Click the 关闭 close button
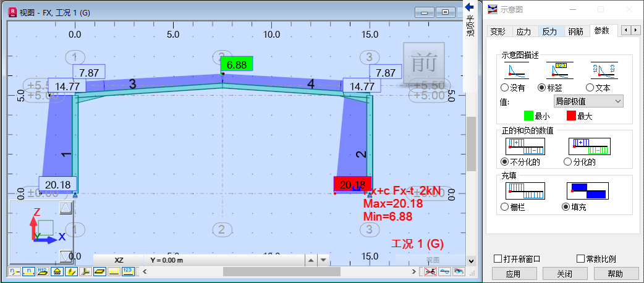 click(x=565, y=273)
